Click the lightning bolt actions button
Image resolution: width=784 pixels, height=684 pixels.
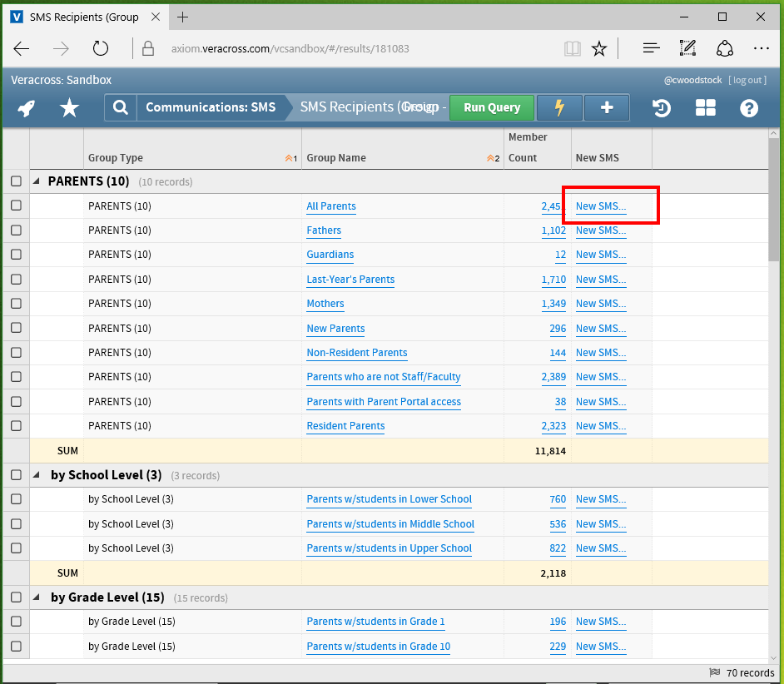point(558,107)
